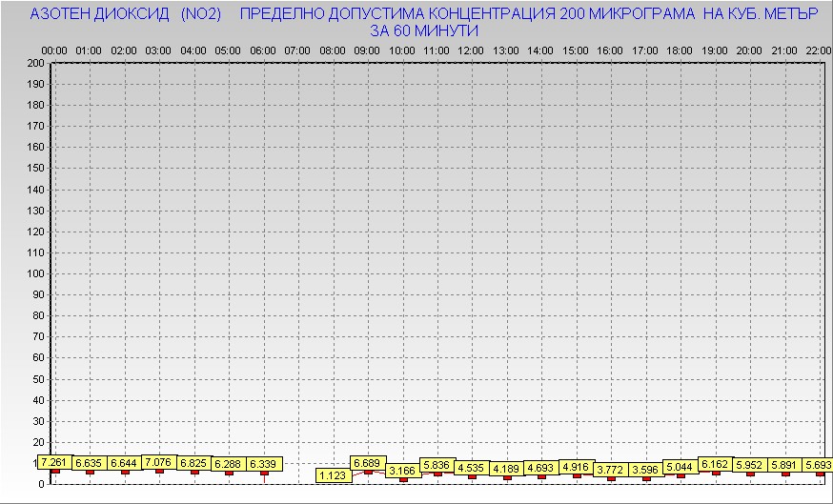
Task: Select the 6.162 data label
Action: pyautogui.click(x=715, y=464)
